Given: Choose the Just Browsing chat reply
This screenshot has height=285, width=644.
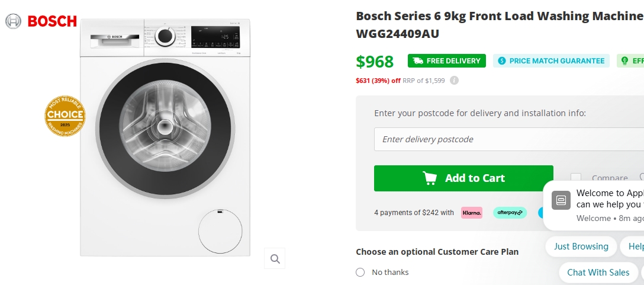Looking at the screenshot, I should click(581, 246).
